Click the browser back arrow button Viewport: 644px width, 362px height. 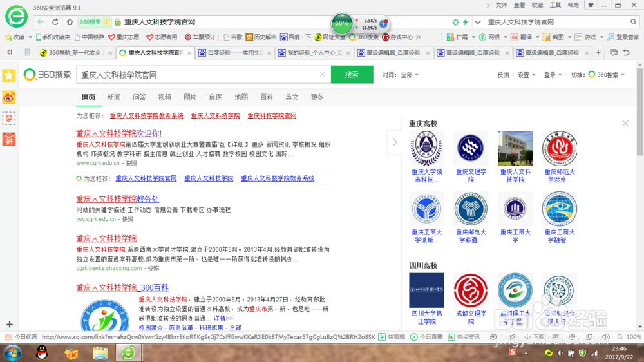coord(40,22)
